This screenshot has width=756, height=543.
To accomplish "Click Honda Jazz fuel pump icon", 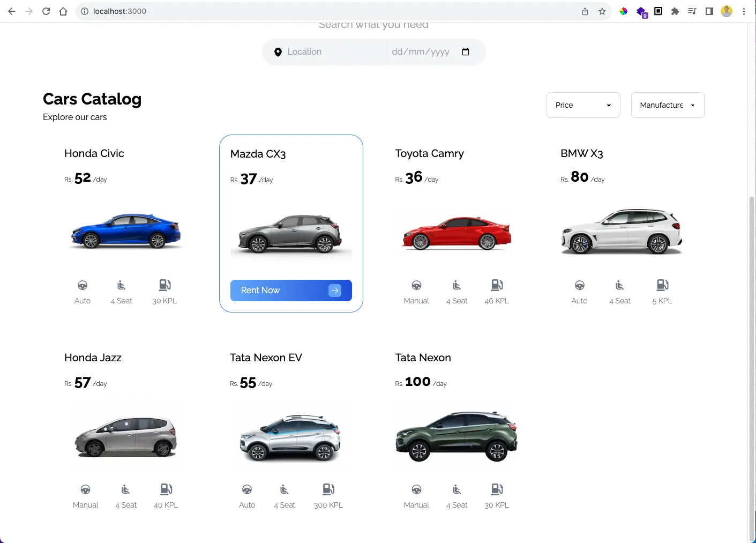I will (x=166, y=489).
